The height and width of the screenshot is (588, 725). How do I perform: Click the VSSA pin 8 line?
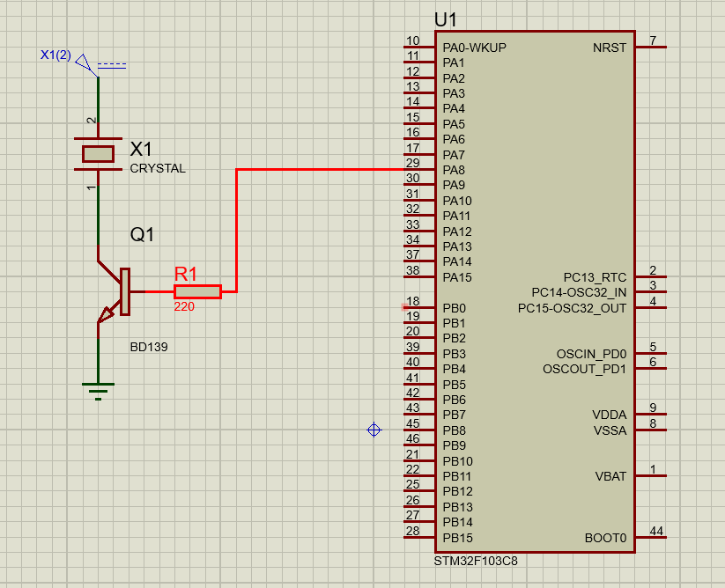click(x=650, y=430)
